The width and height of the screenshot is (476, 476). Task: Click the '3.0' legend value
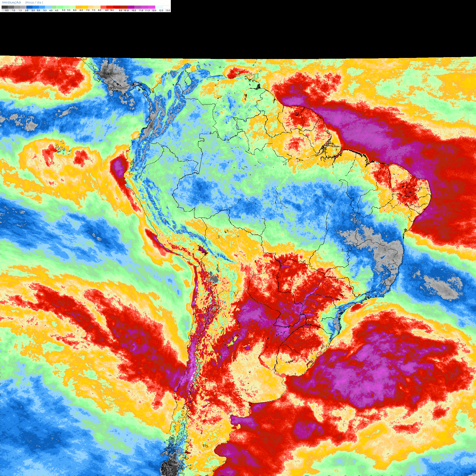point(38,10)
